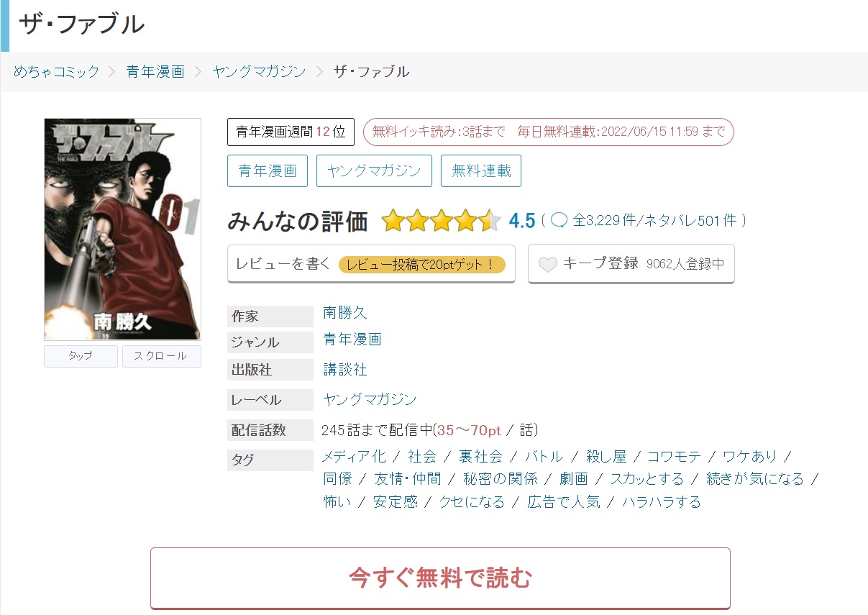Click the 広告で人気 tag
Screen dimensions: 868x615
pos(564,502)
